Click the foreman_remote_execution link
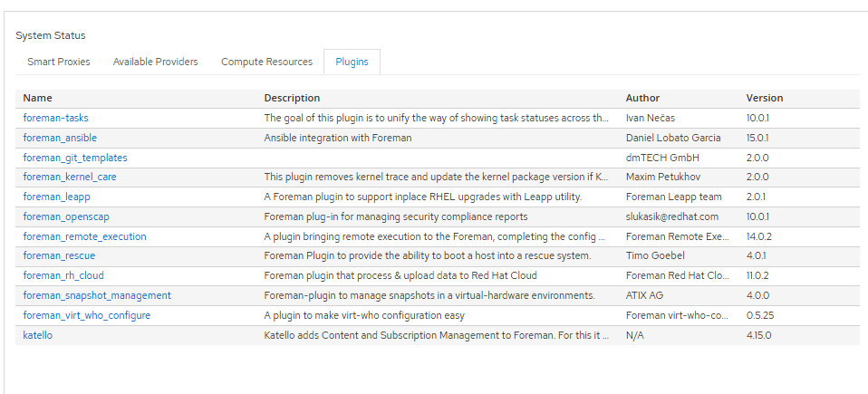This screenshot has width=868, height=394. pos(84,236)
